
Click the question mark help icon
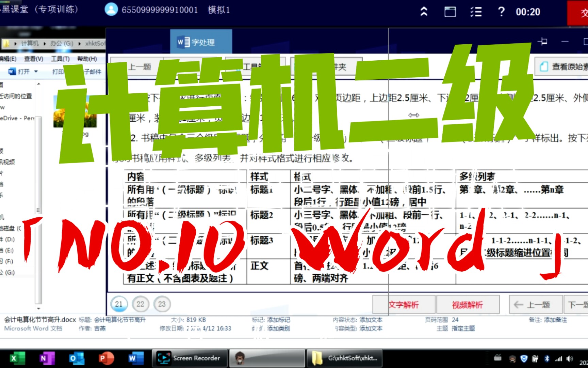pos(501,12)
